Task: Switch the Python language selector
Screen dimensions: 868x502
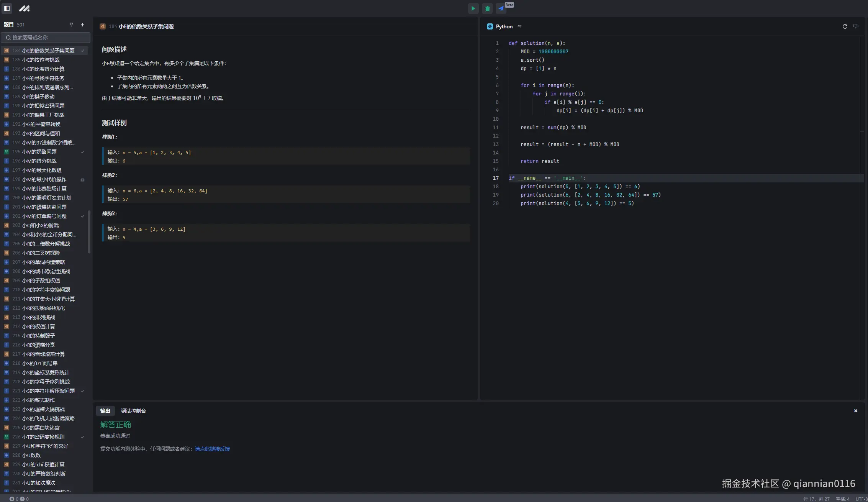Action: tap(504, 26)
